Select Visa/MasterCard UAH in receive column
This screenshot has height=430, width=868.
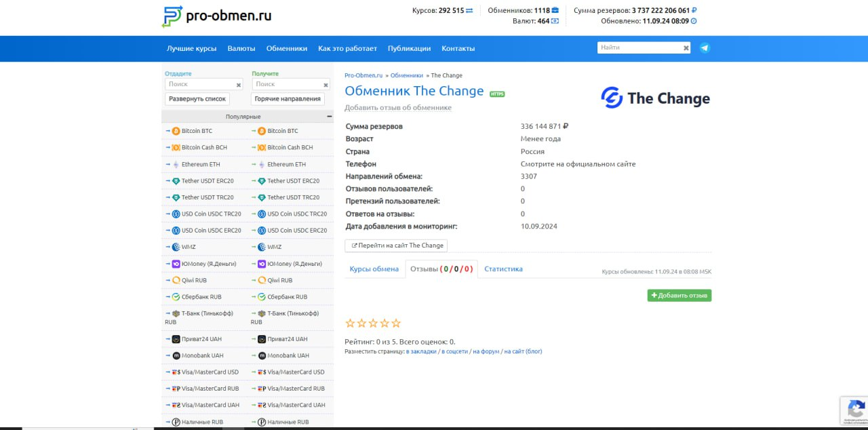tap(296, 405)
